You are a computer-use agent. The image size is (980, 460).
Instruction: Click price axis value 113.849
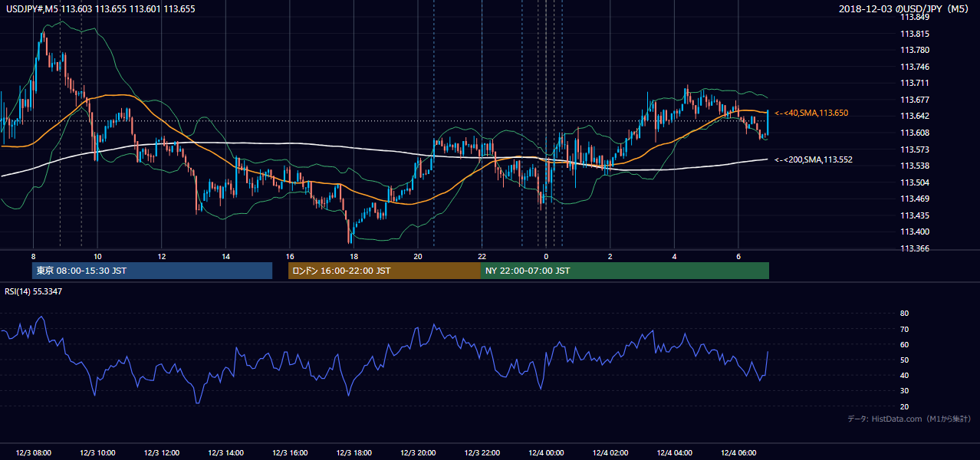tap(914, 17)
